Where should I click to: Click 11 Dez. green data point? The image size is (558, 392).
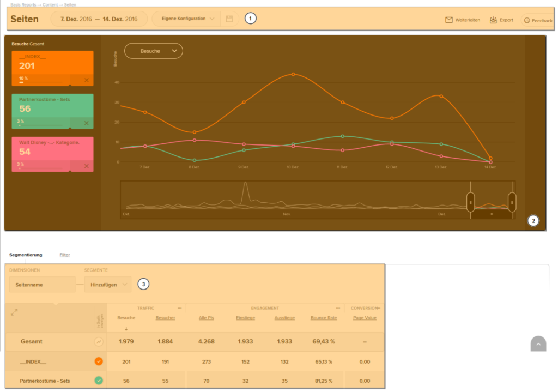[x=343, y=136]
